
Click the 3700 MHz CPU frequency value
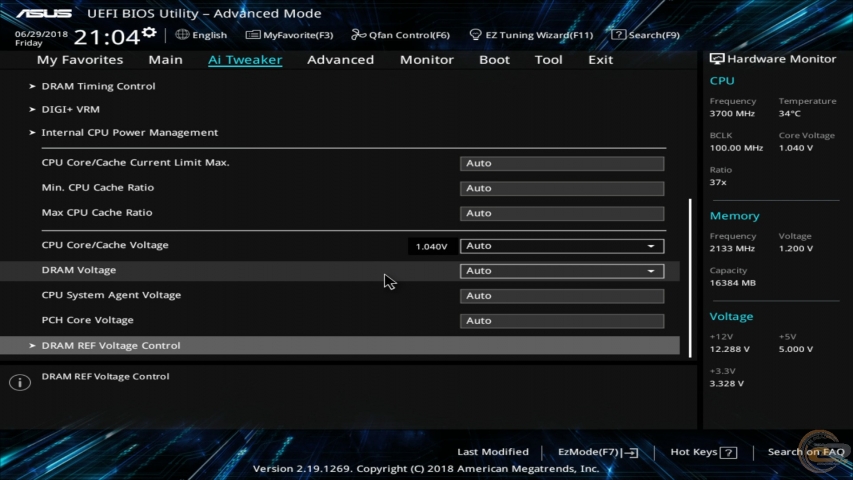(732, 114)
